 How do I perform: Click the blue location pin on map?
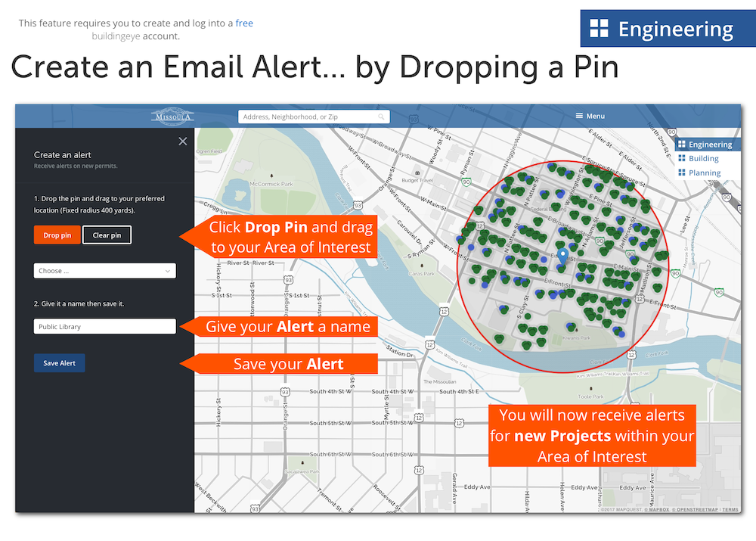562,257
